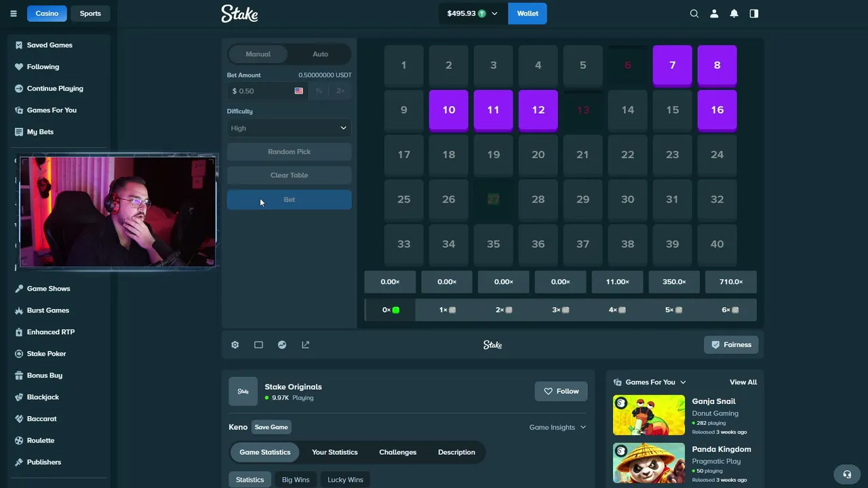Click the Wallet button
The width and height of the screenshot is (868, 488).
coord(528,14)
